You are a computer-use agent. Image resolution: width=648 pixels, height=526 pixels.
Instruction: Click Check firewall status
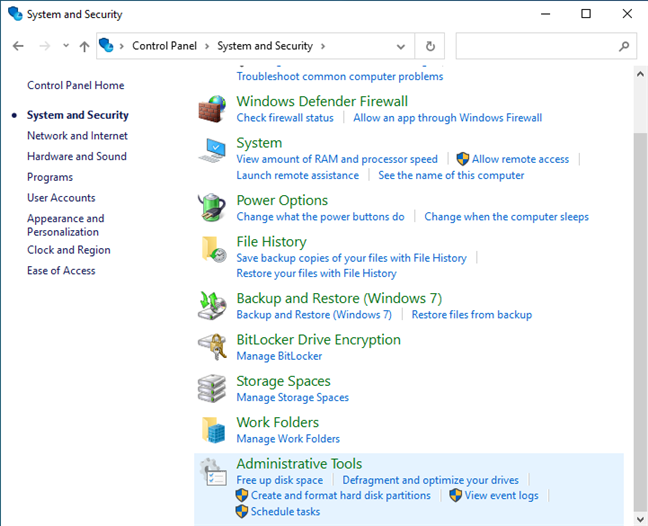pos(285,118)
